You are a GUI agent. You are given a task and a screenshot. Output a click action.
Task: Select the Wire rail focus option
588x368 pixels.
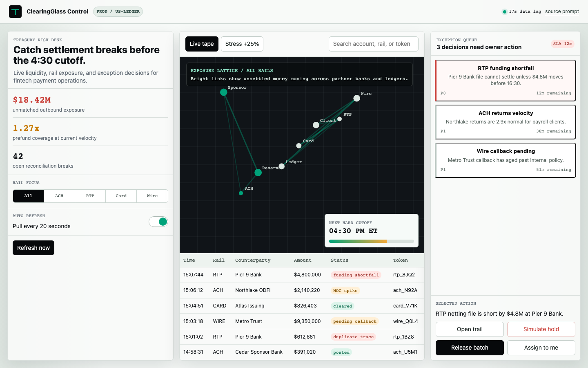152,196
